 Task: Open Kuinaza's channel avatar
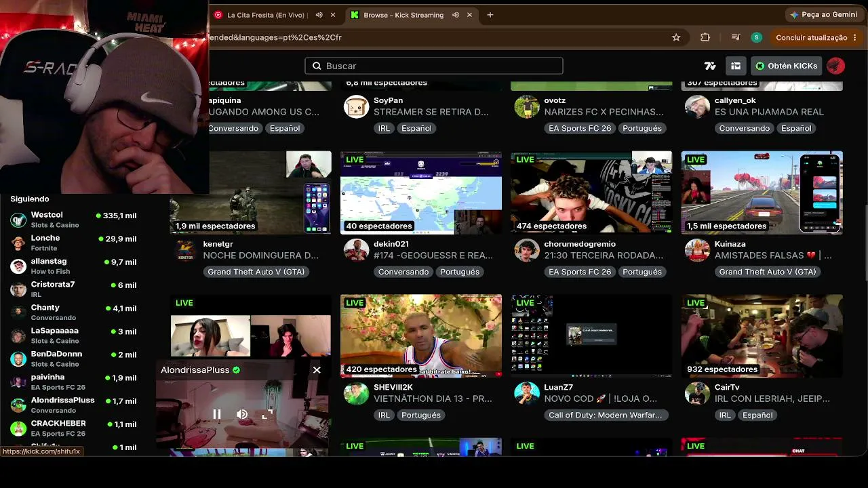[697, 249]
